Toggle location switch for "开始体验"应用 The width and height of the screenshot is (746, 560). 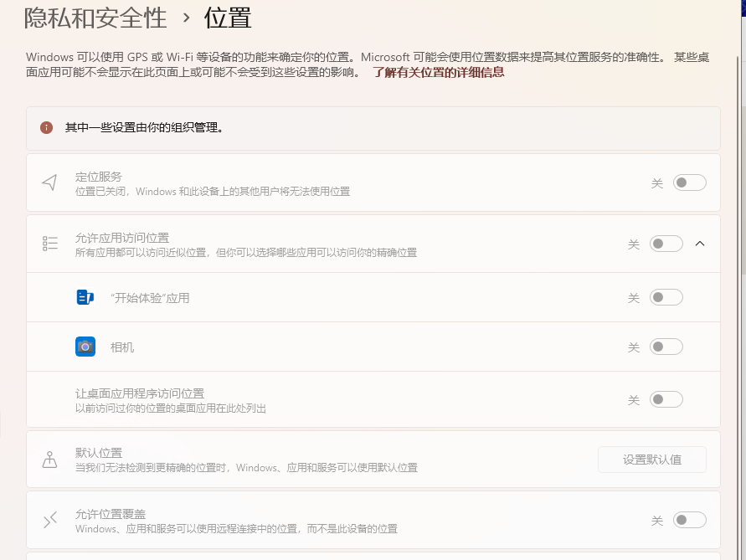click(666, 297)
